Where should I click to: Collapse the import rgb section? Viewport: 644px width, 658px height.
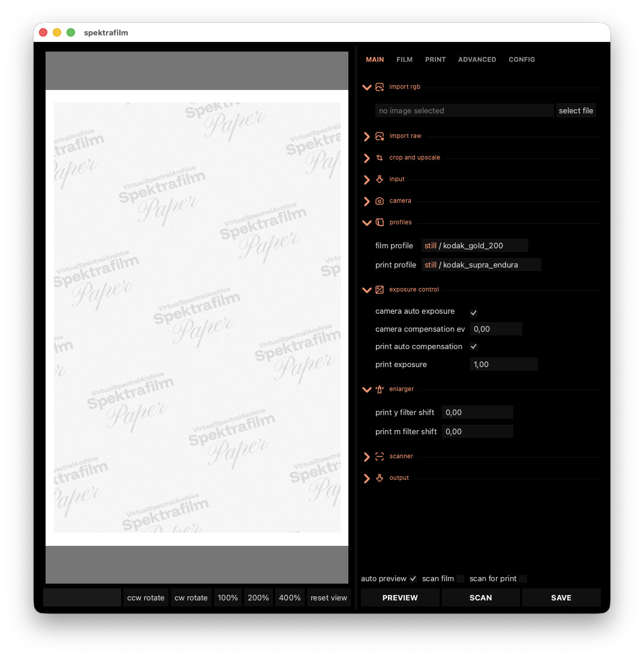tap(367, 88)
